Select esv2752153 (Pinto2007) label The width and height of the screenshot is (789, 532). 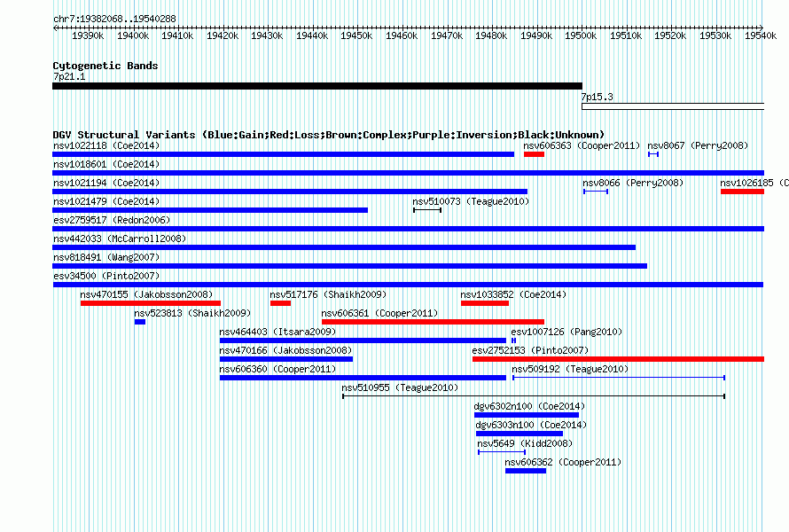click(x=530, y=351)
